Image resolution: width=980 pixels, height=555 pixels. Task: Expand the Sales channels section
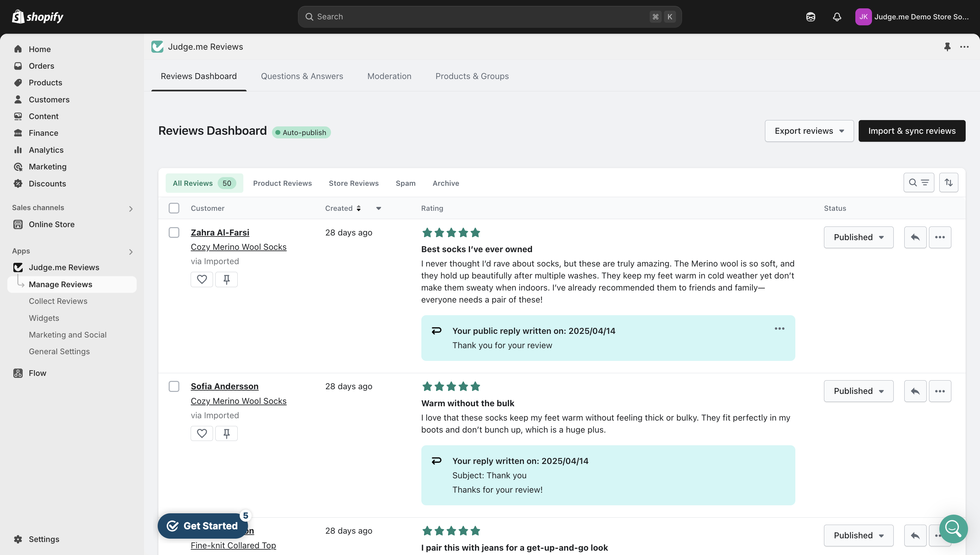(x=131, y=208)
